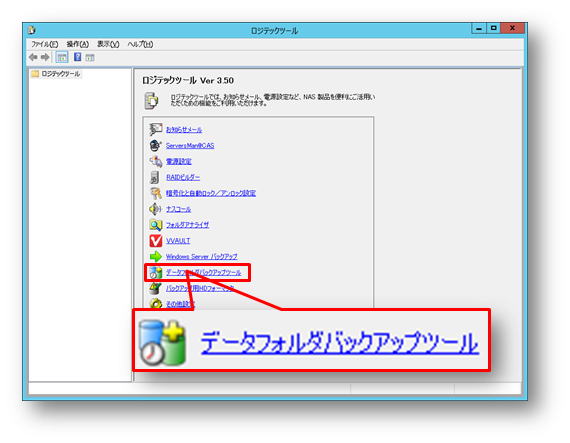Open the encryption and auto lock settings link
This screenshot has height=443, width=570.
pyautogui.click(x=211, y=193)
